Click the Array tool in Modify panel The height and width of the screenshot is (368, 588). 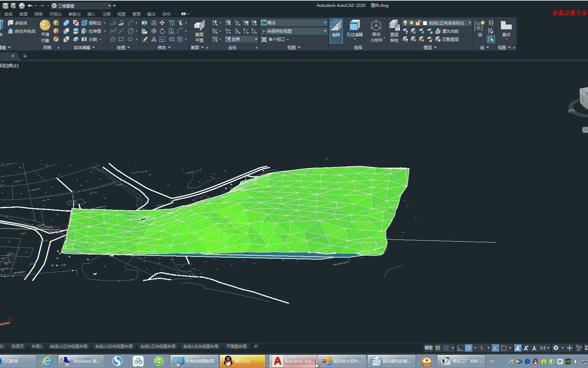pos(180,39)
